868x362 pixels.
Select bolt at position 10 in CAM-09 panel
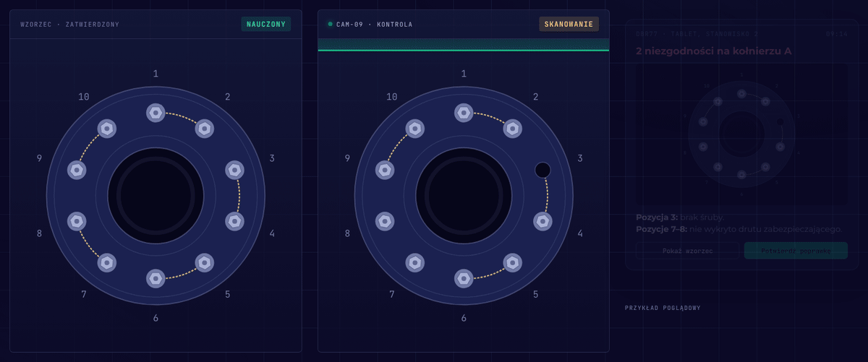[415, 128]
